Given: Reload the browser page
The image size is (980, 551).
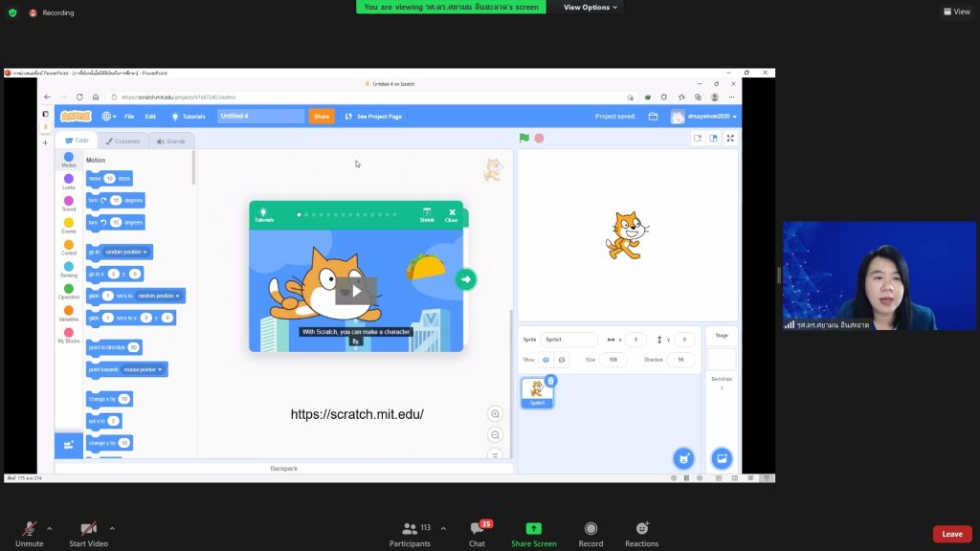Looking at the screenshot, I should [x=79, y=97].
